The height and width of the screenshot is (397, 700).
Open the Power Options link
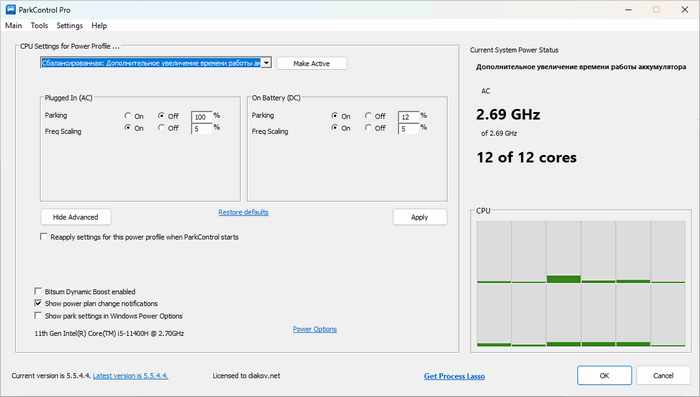pos(315,329)
